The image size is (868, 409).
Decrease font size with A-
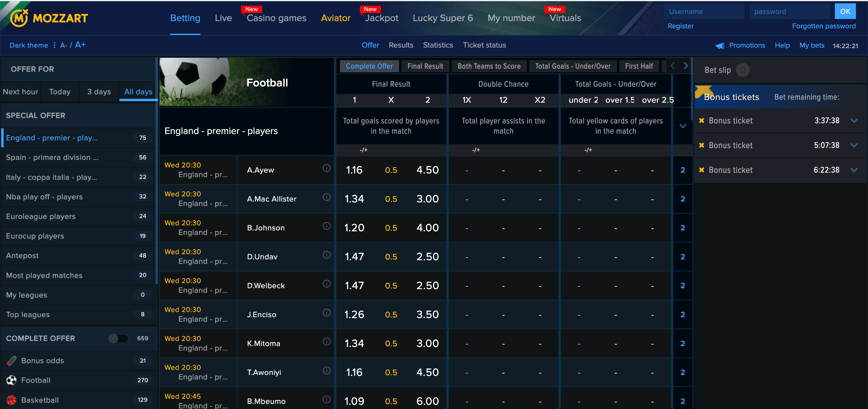click(64, 45)
